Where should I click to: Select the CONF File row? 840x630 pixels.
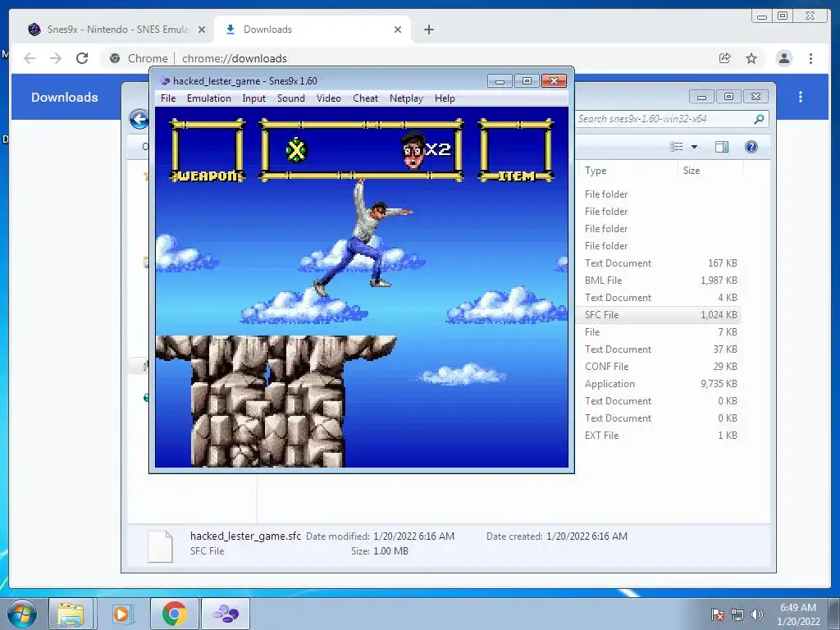click(x=659, y=367)
